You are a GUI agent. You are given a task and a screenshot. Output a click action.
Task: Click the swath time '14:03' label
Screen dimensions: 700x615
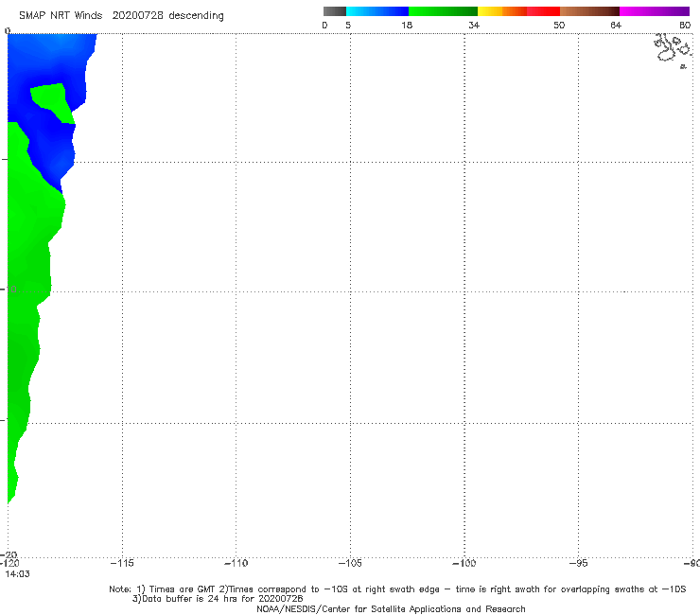point(17,574)
